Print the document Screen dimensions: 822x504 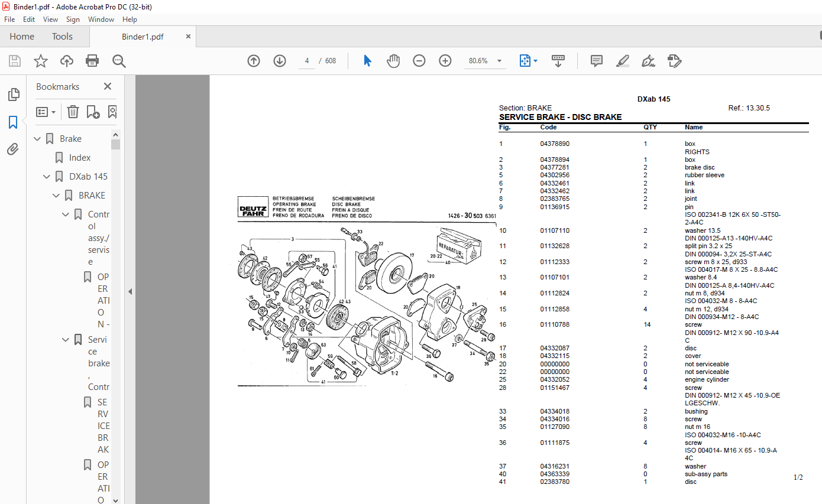(x=92, y=61)
